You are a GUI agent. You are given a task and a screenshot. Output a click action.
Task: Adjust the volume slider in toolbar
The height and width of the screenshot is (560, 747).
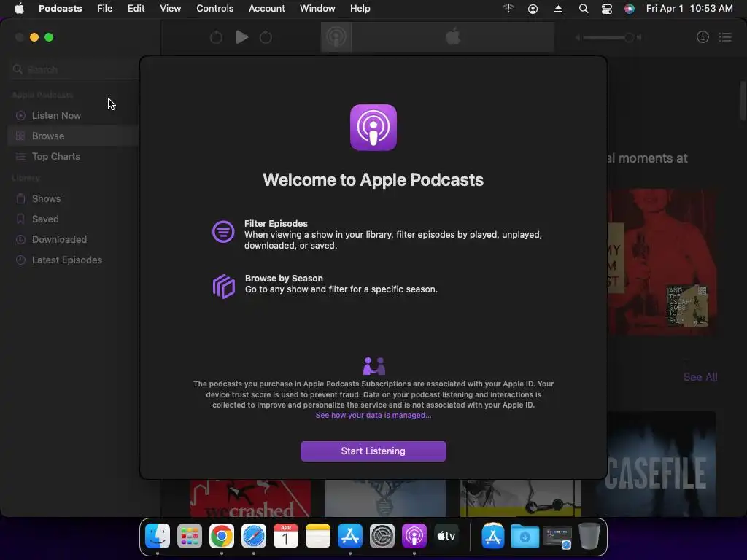coord(609,37)
